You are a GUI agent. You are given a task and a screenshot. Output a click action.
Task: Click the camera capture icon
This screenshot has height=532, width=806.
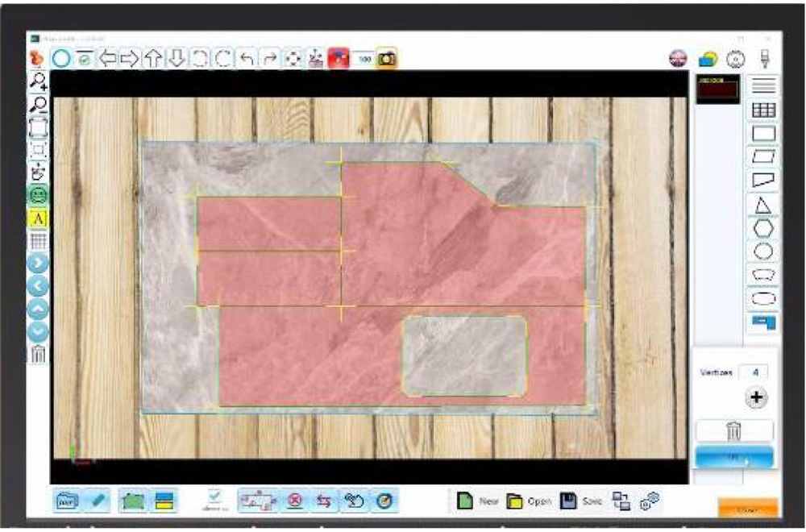coord(387,59)
